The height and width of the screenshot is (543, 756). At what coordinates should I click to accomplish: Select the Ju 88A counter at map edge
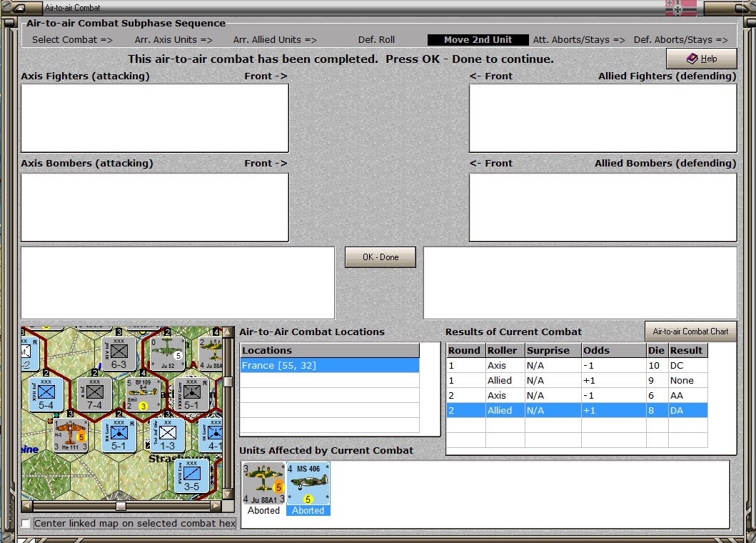(211, 353)
